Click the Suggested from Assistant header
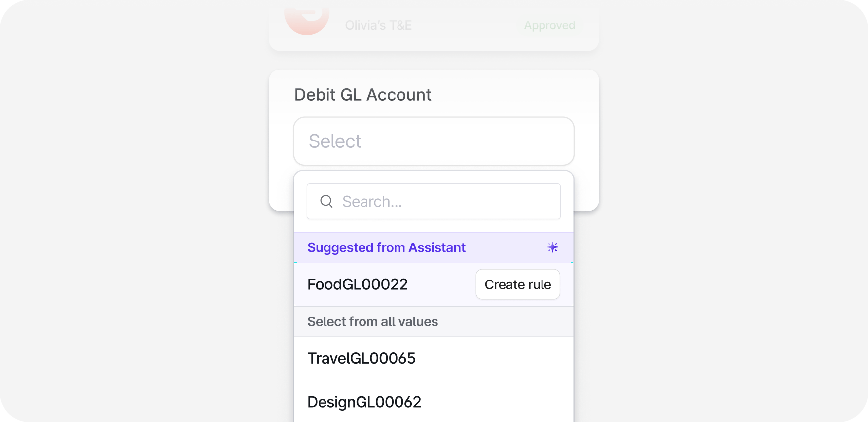Viewport: 868px width, 422px height. click(386, 247)
